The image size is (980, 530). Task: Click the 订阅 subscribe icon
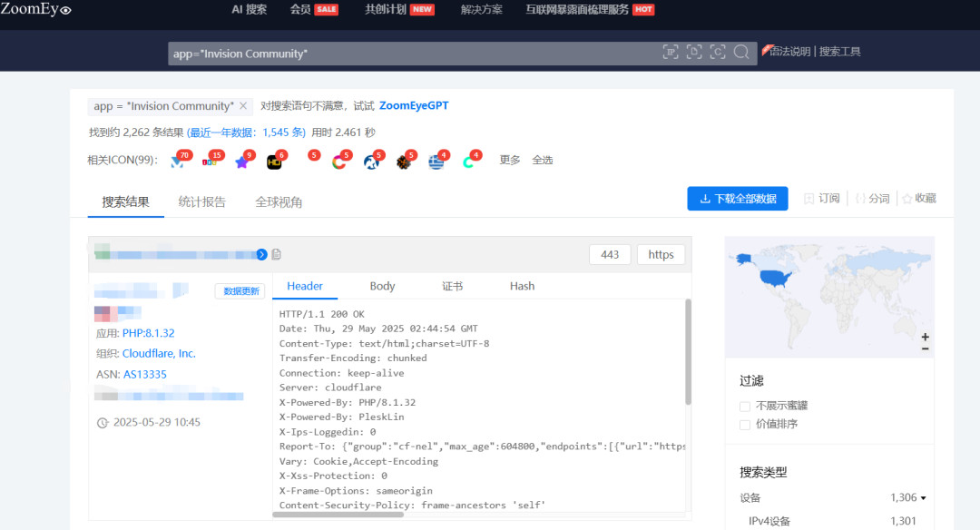[x=808, y=199]
